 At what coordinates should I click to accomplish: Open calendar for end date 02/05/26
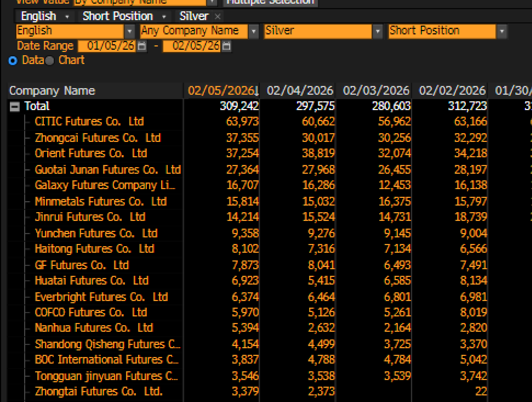coord(227,46)
